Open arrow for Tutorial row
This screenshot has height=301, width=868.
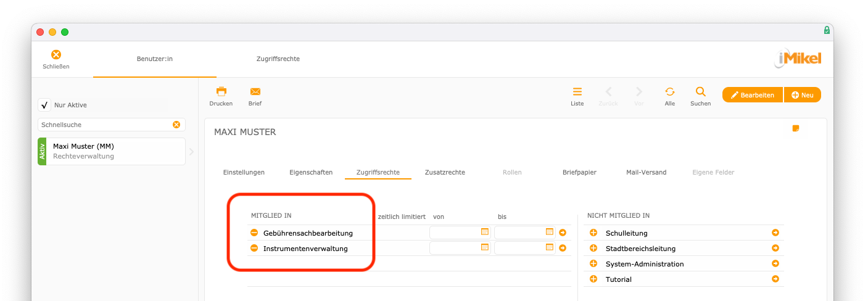[x=775, y=279]
